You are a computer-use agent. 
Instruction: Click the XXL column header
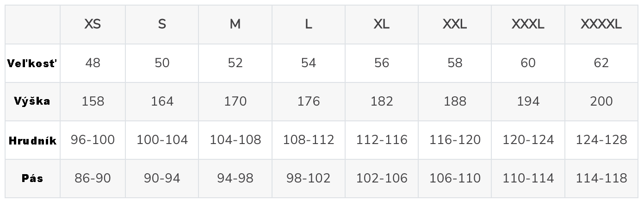click(x=455, y=25)
